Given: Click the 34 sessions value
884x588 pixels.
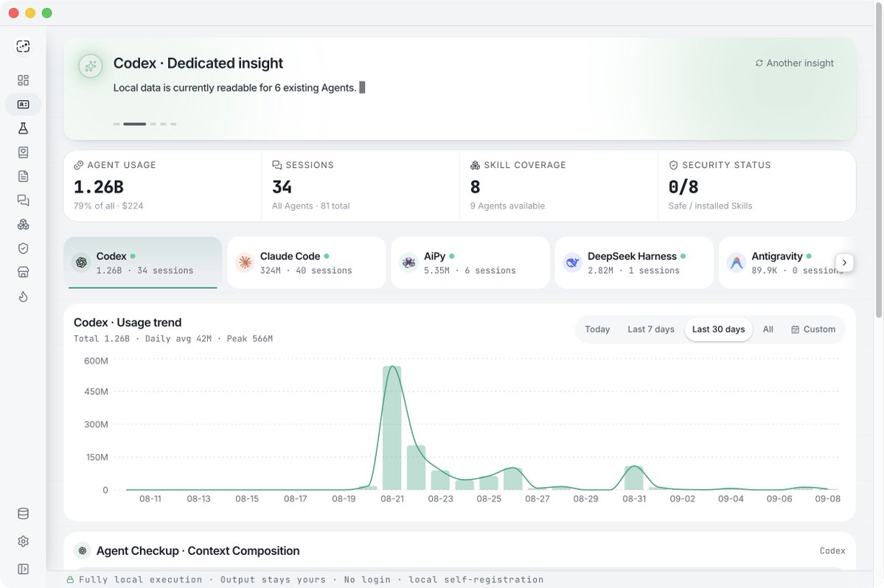Looking at the screenshot, I should (282, 186).
